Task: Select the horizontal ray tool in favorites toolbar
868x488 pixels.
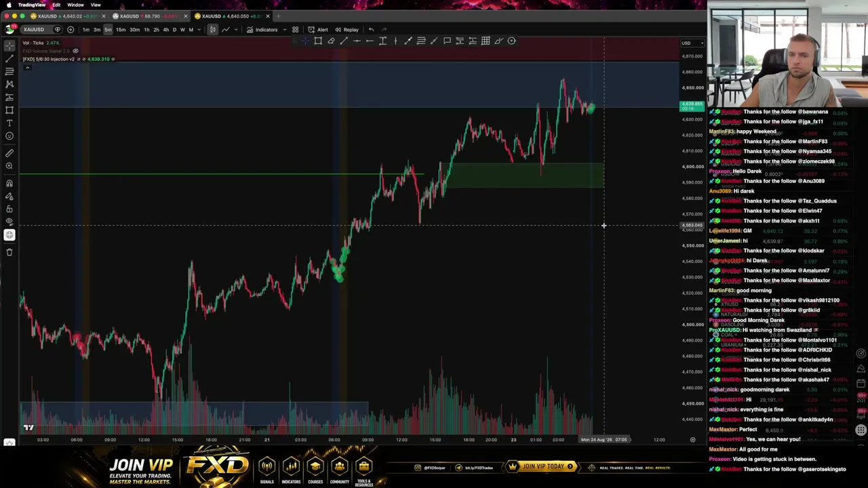Action: 370,41
